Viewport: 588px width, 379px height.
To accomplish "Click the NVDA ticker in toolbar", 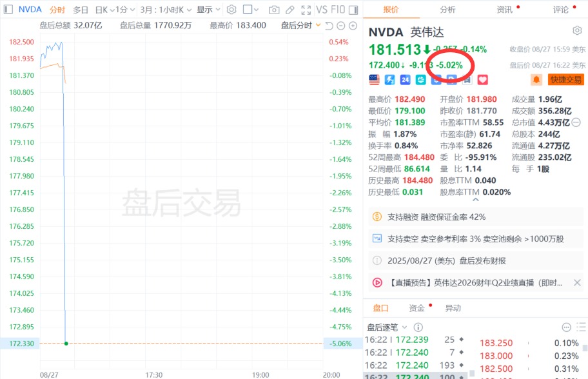I will tap(30, 10).
